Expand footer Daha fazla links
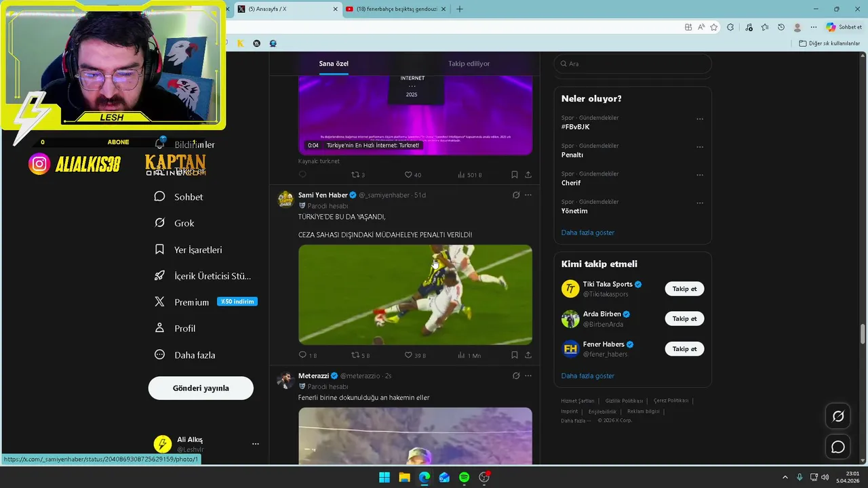This screenshot has height=488, width=868. (574, 420)
